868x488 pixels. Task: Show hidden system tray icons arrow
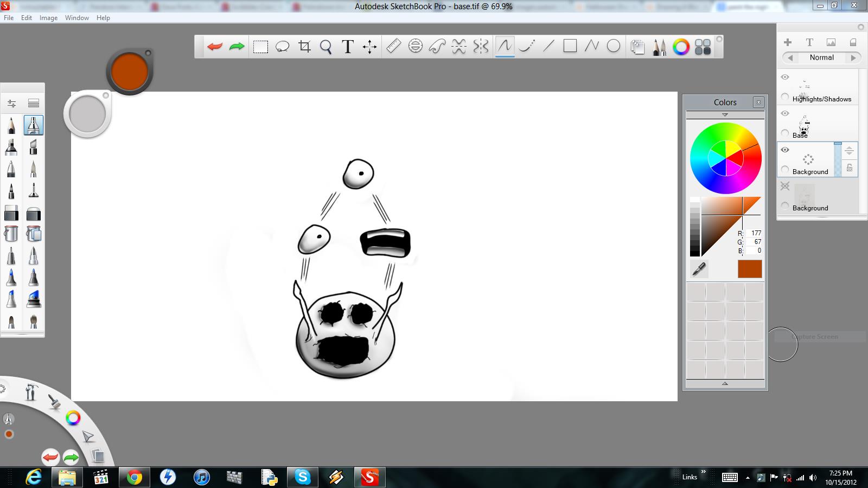pos(748,478)
